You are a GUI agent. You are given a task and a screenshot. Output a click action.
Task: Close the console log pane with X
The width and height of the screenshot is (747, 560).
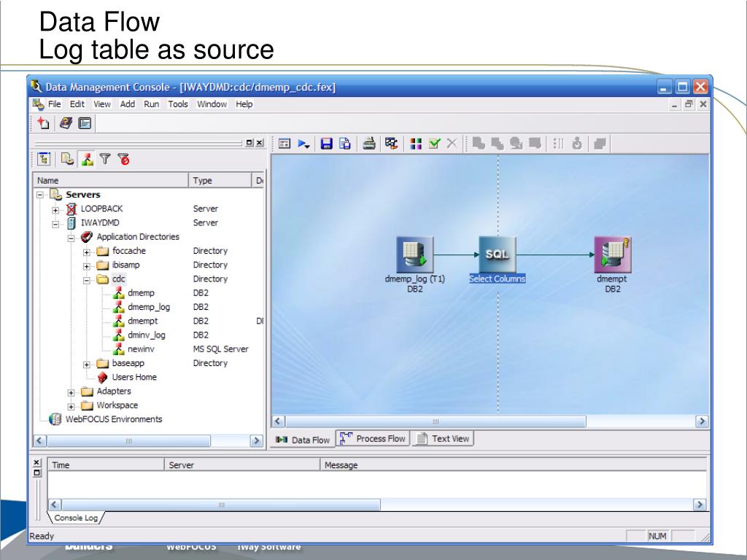[x=36, y=463]
